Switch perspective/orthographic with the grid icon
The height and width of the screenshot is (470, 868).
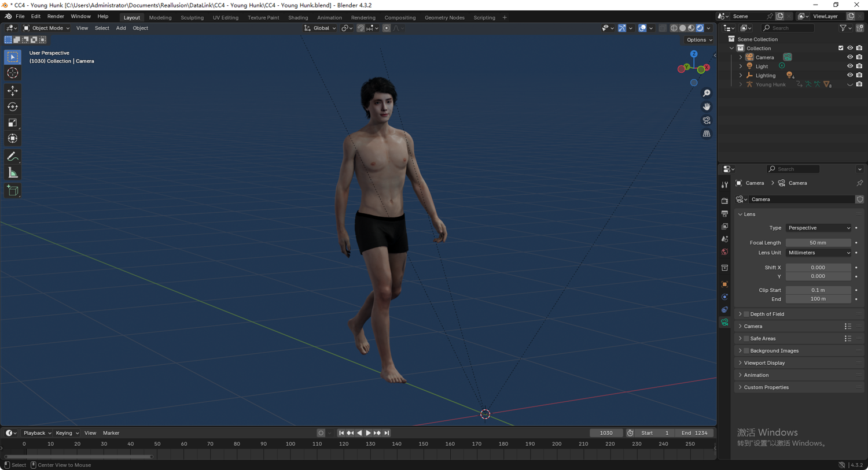[x=707, y=134]
